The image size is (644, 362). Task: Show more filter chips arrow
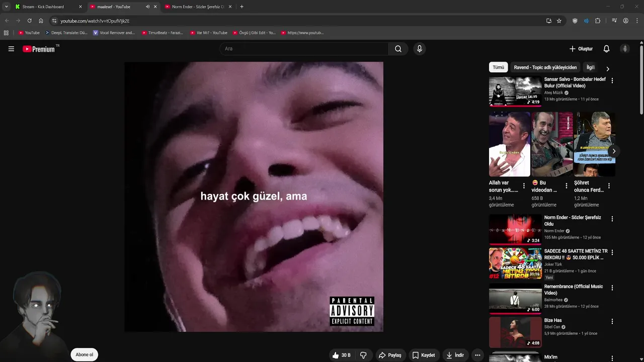tap(607, 69)
